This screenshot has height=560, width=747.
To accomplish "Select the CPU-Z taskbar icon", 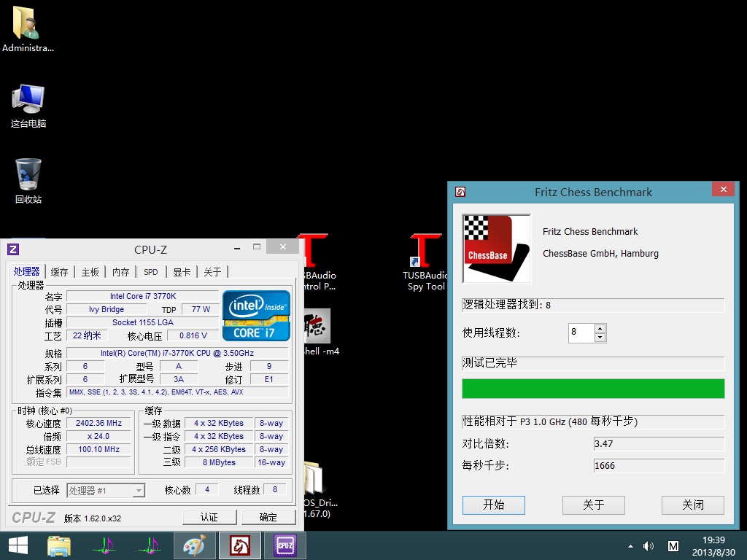I will coord(285,545).
